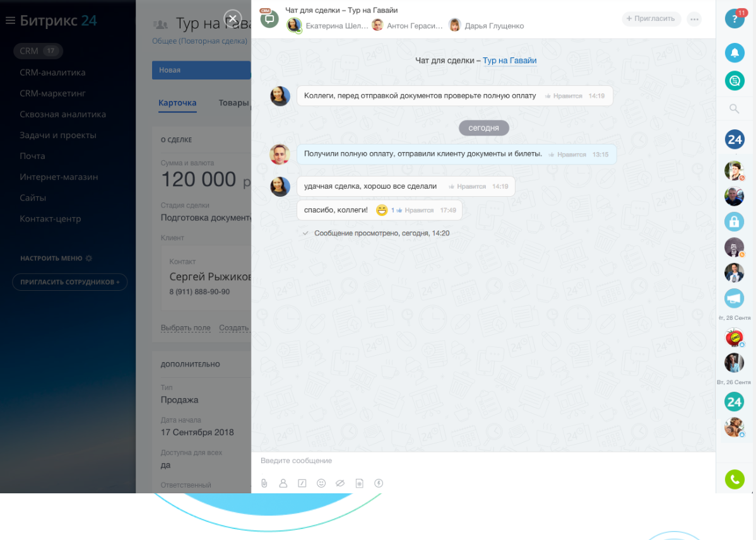756x540 pixels.
Task: Click the search magnifier in right sidebar
Action: point(735,109)
